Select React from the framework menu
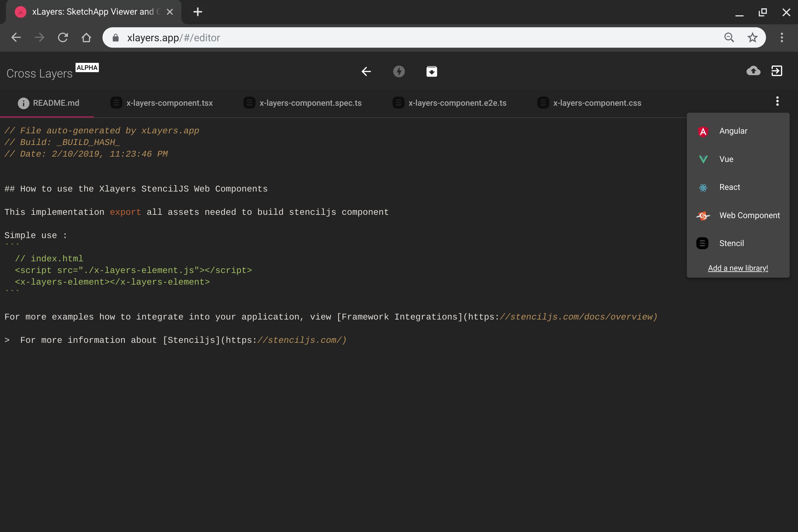This screenshot has height=532, width=798. (x=738, y=188)
